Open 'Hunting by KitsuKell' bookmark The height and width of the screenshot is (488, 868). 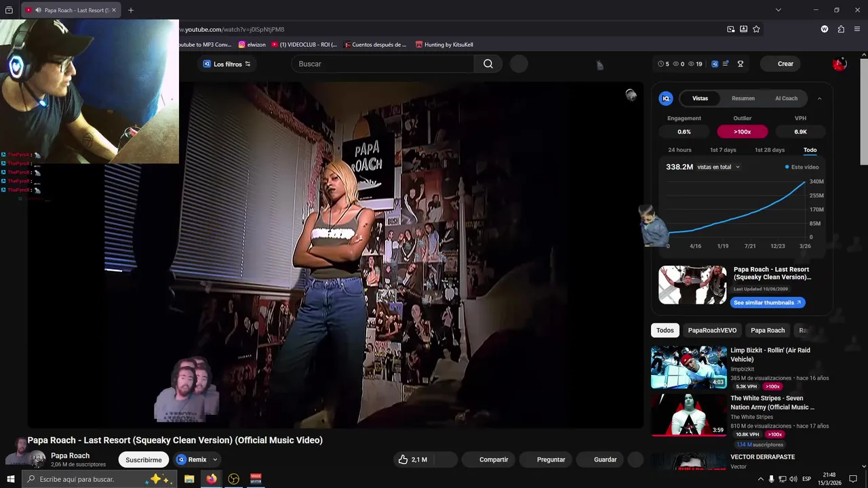click(x=443, y=45)
